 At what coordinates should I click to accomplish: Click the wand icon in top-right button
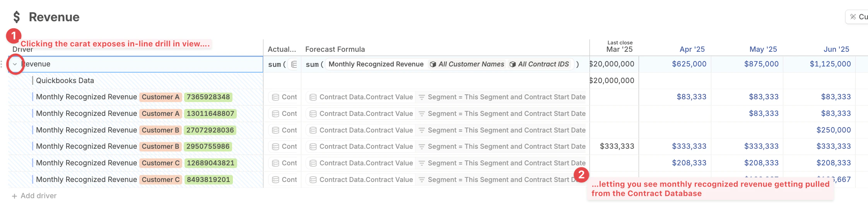tap(853, 17)
